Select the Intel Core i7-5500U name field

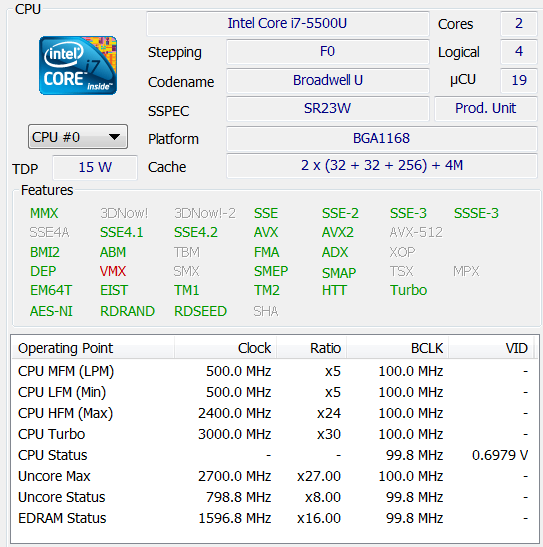(288, 23)
